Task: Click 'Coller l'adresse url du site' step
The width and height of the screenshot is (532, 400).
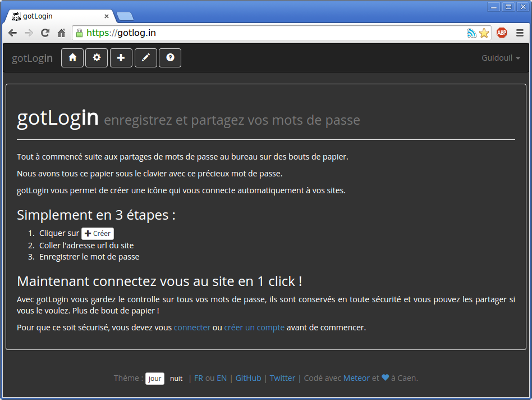Action: (86, 246)
